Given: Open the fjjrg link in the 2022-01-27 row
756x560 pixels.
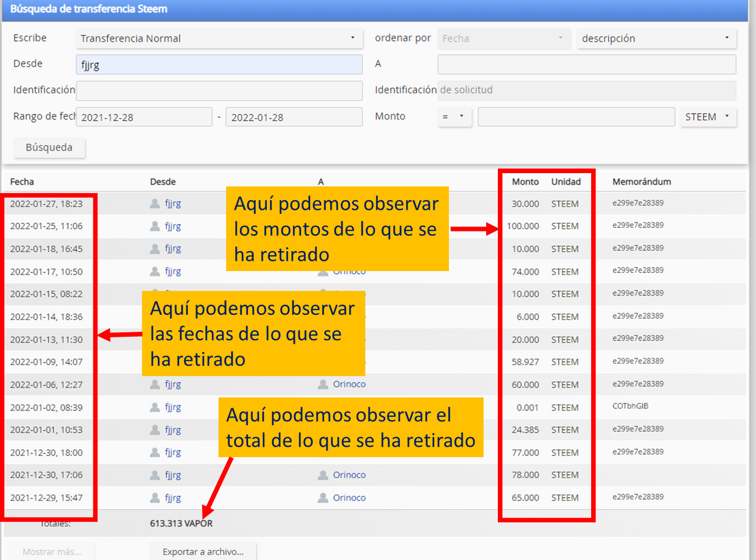Looking at the screenshot, I should [x=173, y=204].
